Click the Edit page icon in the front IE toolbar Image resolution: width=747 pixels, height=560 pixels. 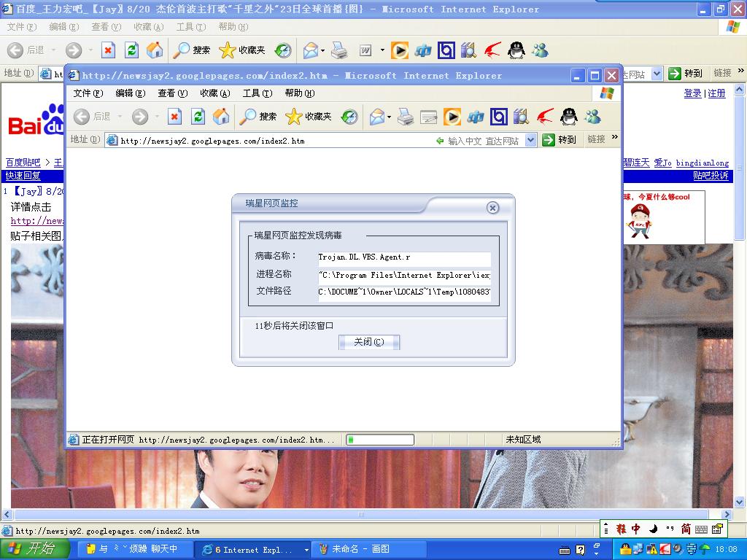[x=428, y=117]
